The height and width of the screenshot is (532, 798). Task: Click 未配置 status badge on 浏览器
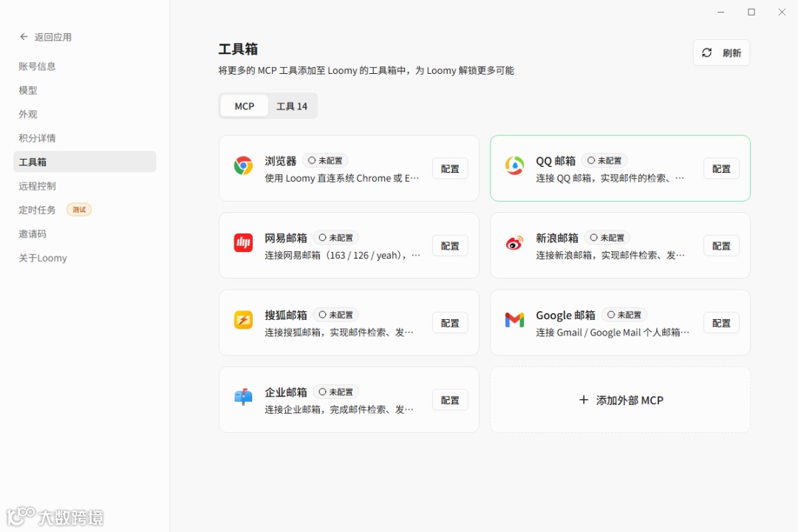[325, 160]
